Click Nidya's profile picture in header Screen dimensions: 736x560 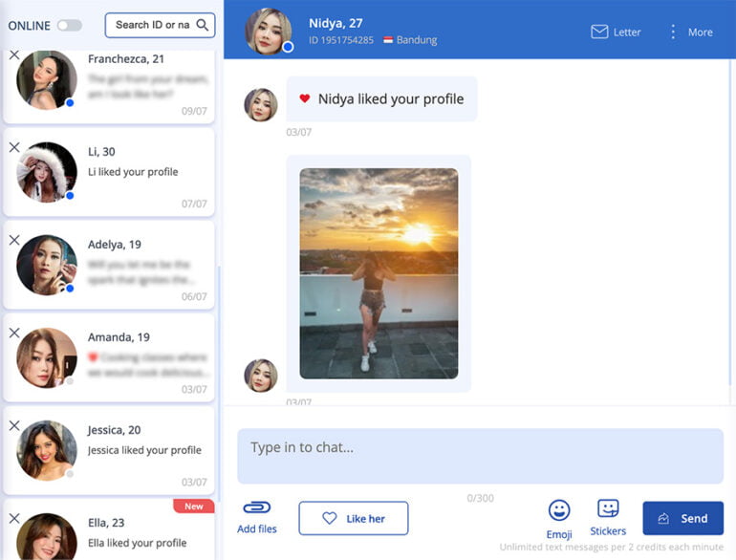pos(269,32)
